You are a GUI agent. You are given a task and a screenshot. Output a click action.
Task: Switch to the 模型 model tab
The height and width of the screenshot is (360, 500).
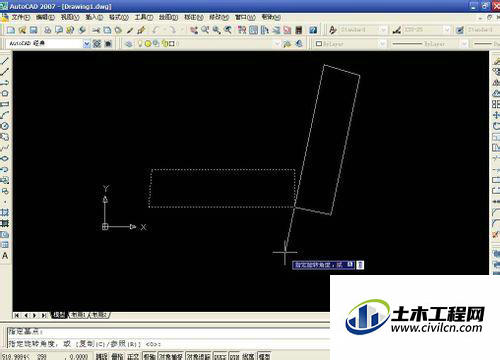click(x=59, y=315)
